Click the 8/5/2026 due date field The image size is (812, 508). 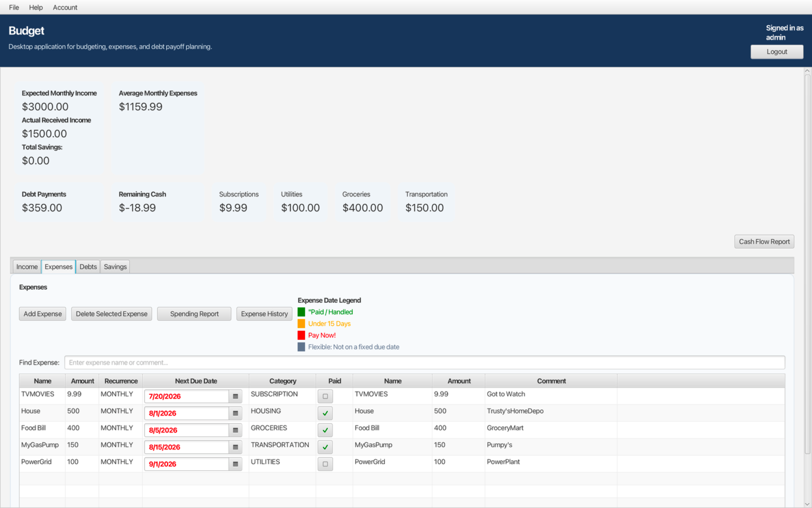[x=187, y=430]
